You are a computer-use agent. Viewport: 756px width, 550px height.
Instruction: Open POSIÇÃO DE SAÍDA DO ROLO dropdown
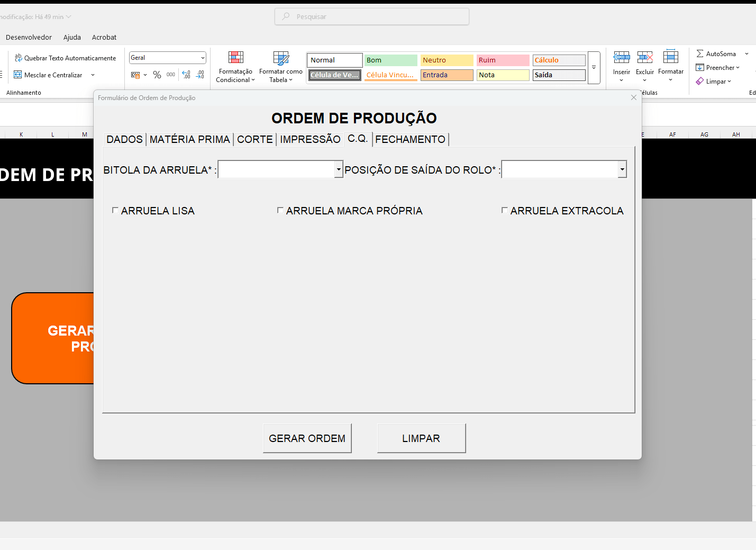(622, 169)
